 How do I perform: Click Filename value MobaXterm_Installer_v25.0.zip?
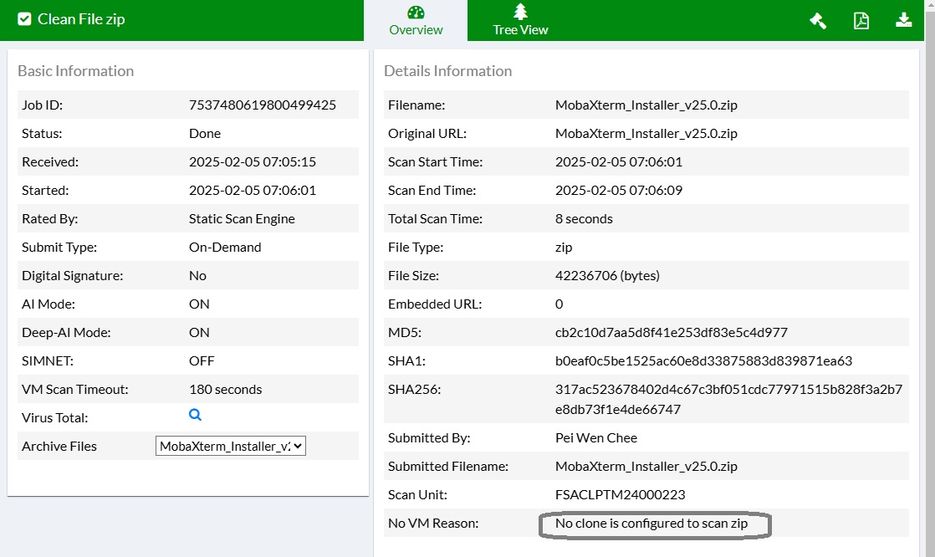[x=646, y=105]
